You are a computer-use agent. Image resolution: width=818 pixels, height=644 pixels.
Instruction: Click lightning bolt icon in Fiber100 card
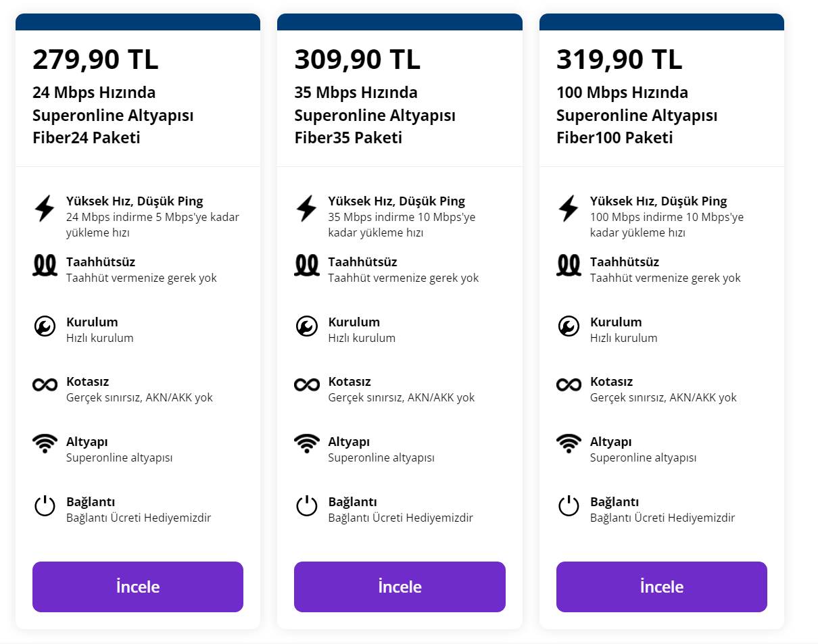569,208
